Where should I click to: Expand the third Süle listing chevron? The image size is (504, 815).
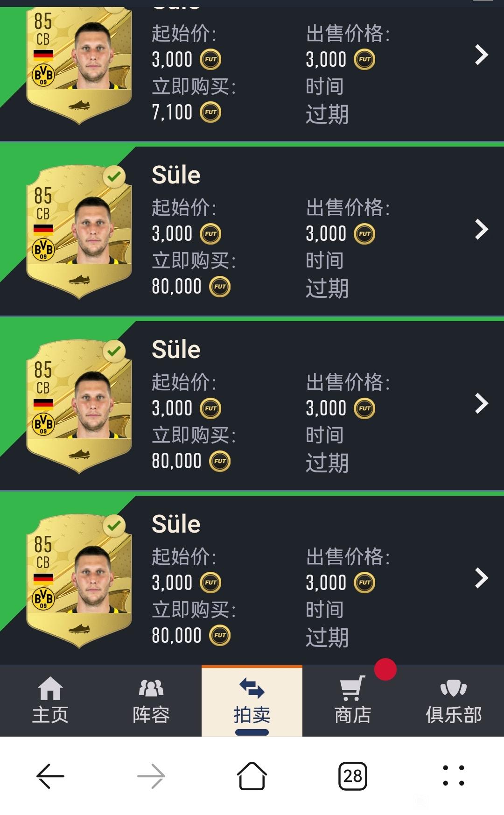481,404
